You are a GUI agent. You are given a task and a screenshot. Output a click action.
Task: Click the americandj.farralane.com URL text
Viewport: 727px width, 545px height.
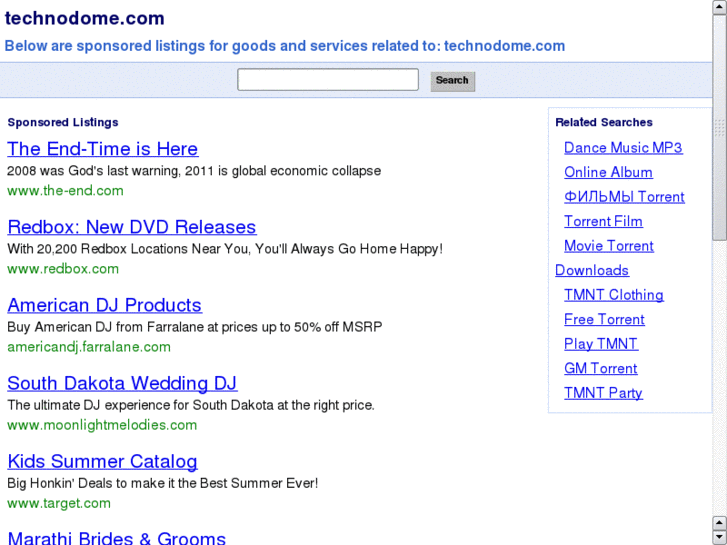(x=89, y=347)
